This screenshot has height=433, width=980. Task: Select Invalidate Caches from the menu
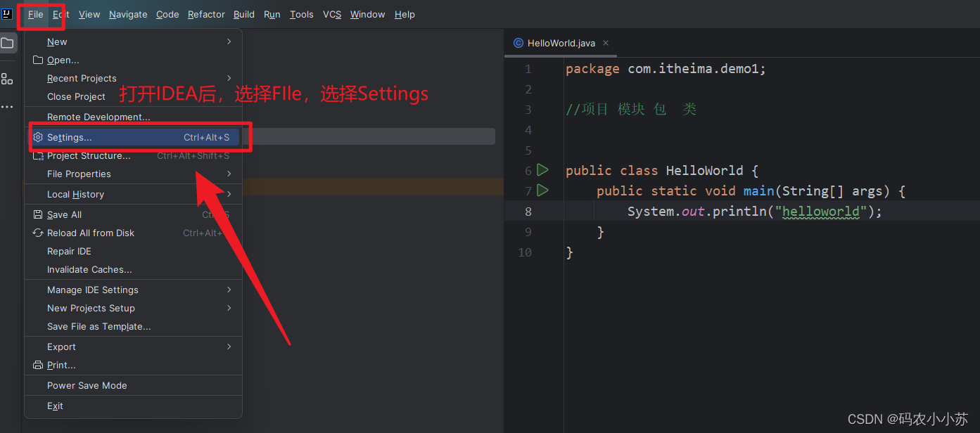click(89, 269)
